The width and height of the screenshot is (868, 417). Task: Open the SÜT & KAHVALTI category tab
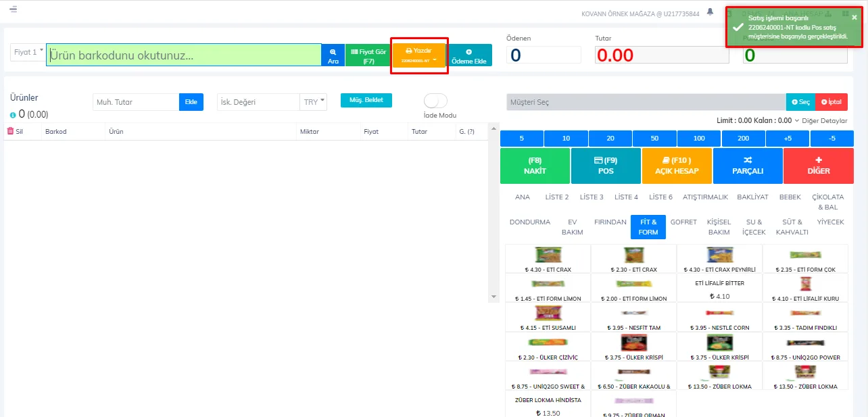[x=792, y=226]
